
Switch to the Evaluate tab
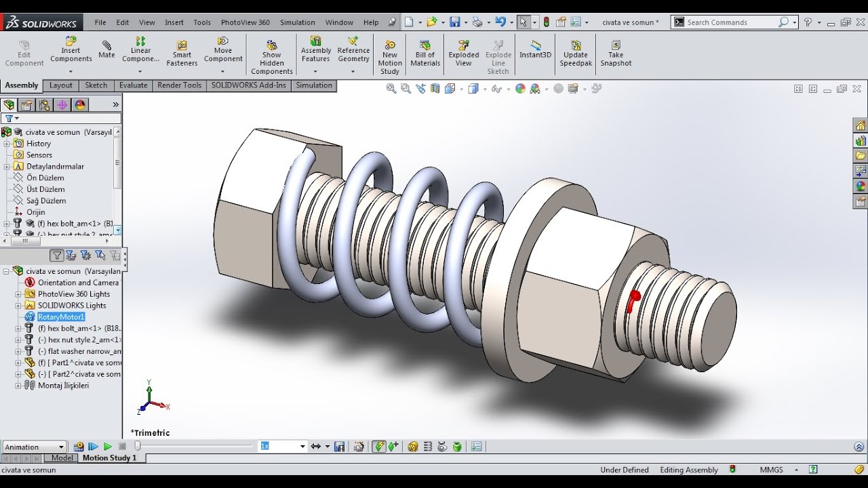tap(134, 85)
